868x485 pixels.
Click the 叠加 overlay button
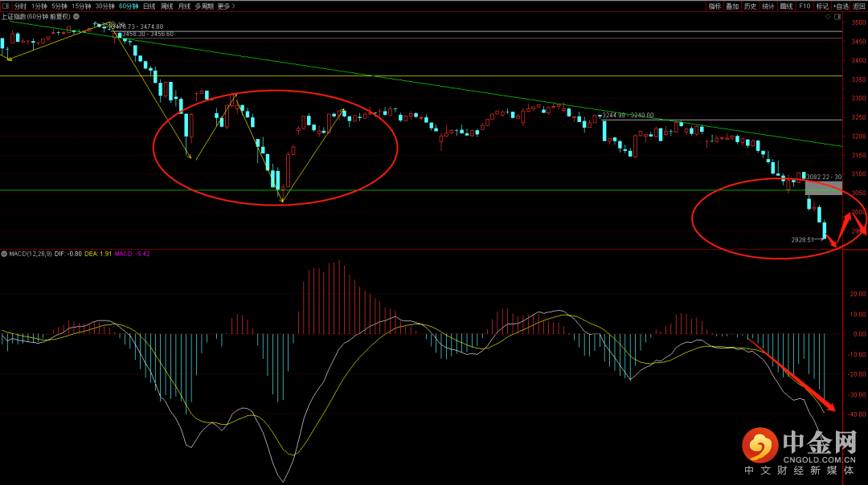coord(732,6)
